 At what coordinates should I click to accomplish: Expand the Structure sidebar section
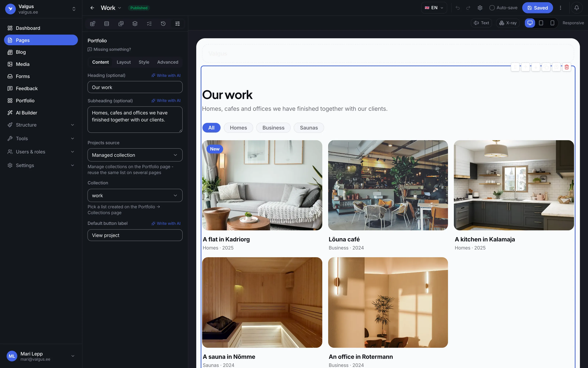click(x=41, y=125)
